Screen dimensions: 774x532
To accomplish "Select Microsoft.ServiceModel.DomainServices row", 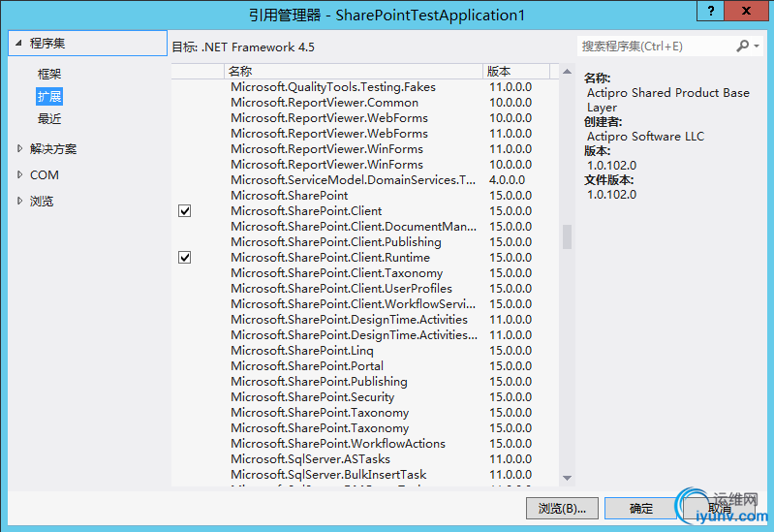I will coord(365,180).
